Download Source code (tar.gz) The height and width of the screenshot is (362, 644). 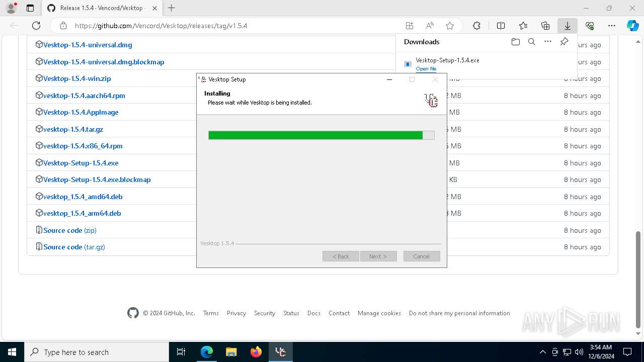click(74, 247)
